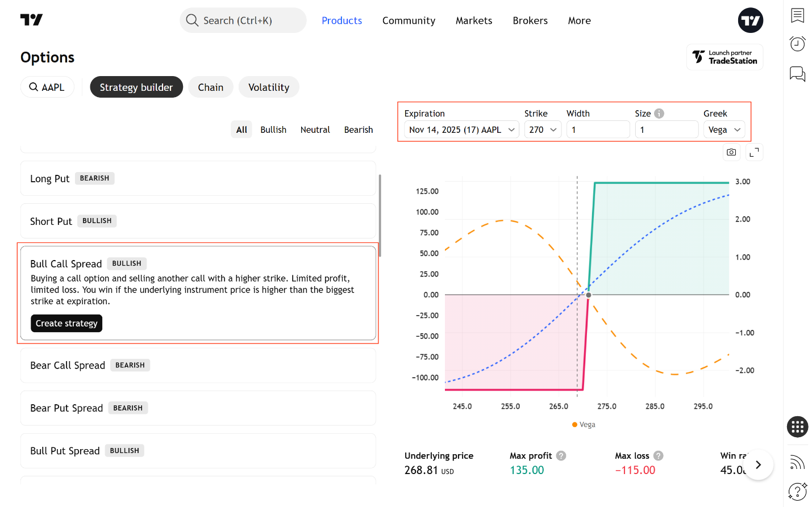This screenshot has height=507, width=812.
Task: Switch to the Volatility tab
Action: [x=269, y=87]
